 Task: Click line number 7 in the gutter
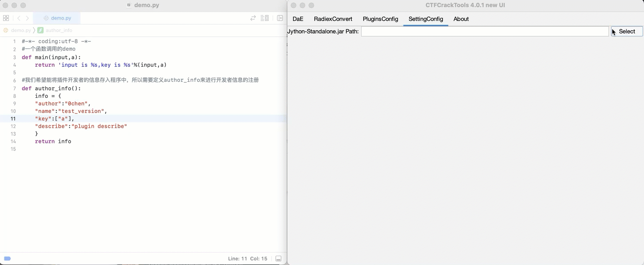pos(14,88)
